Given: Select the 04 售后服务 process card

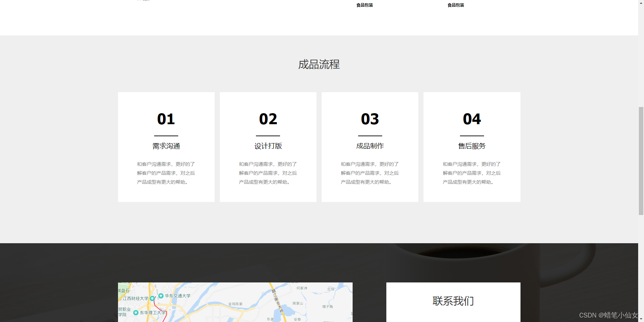Looking at the screenshot, I should coord(472,147).
